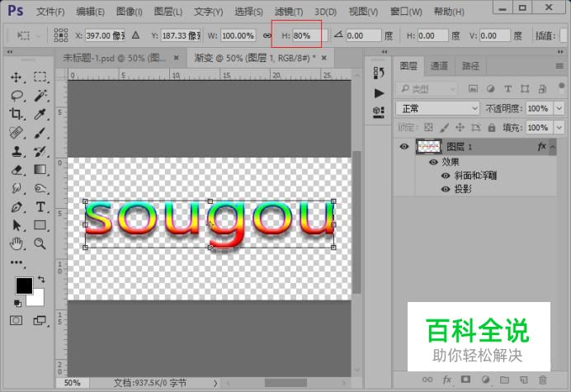Collapse 图层 1 effects list arrow
This screenshot has height=392, width=571.
coord(552,146)
